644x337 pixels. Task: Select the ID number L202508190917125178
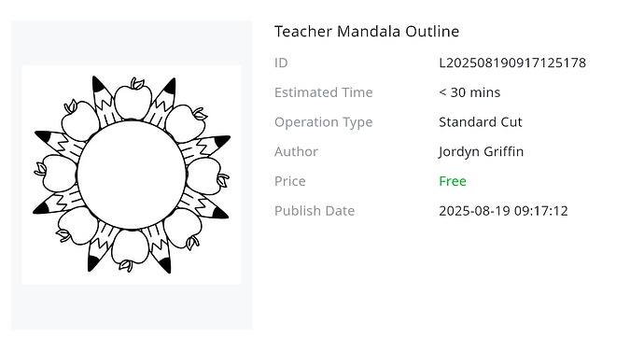(512, 63)
